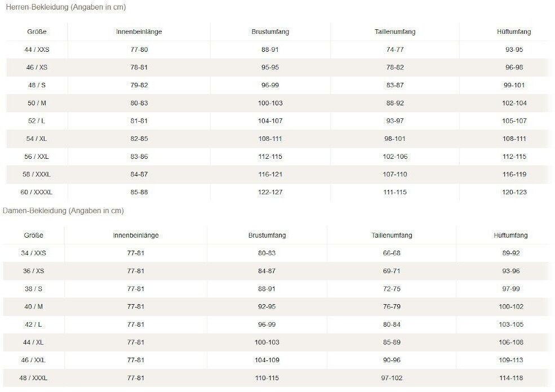Screen dimensions: 555x392
Task: Select the 50 / M size cell
Action: pos(37,103)
